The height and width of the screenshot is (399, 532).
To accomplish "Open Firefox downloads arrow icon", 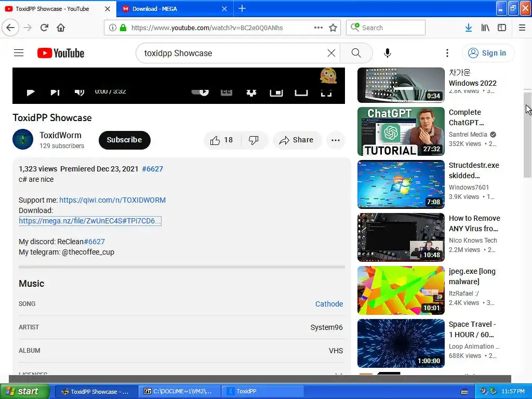I will coord(469,28).
